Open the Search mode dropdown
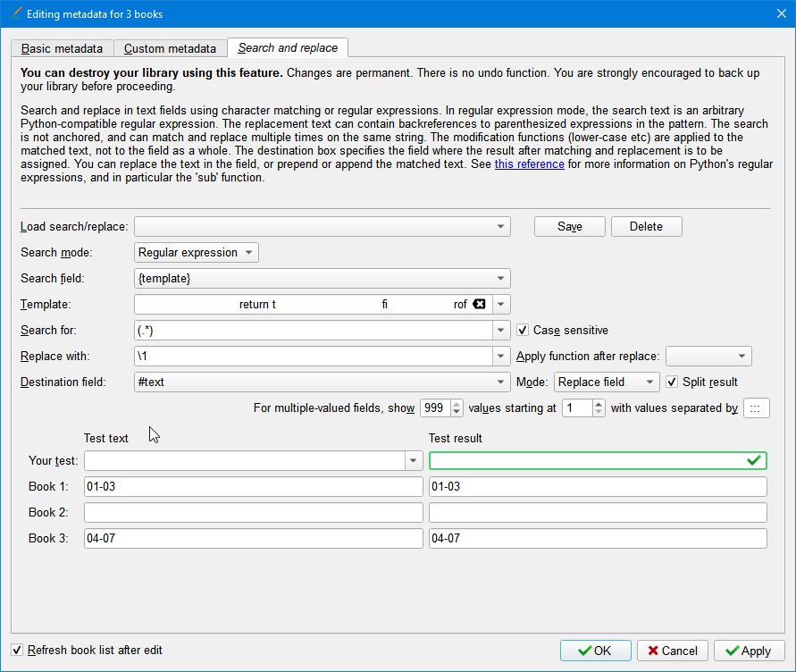 197,253
